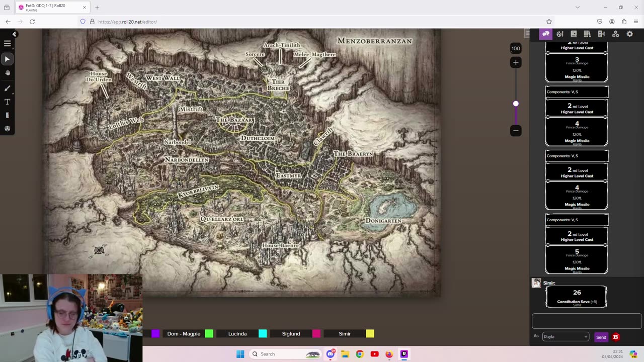Open the Dice rolling tool

point(7,129)
